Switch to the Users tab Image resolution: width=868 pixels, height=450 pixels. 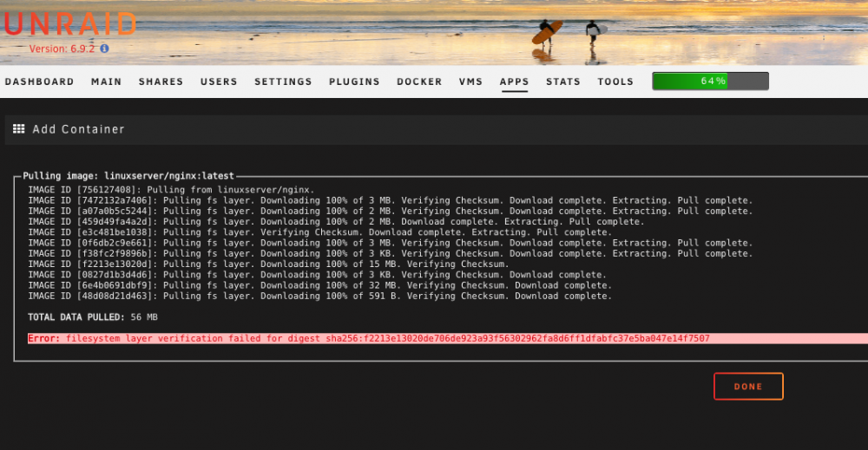pyautogui.click(x=219, y=82)
